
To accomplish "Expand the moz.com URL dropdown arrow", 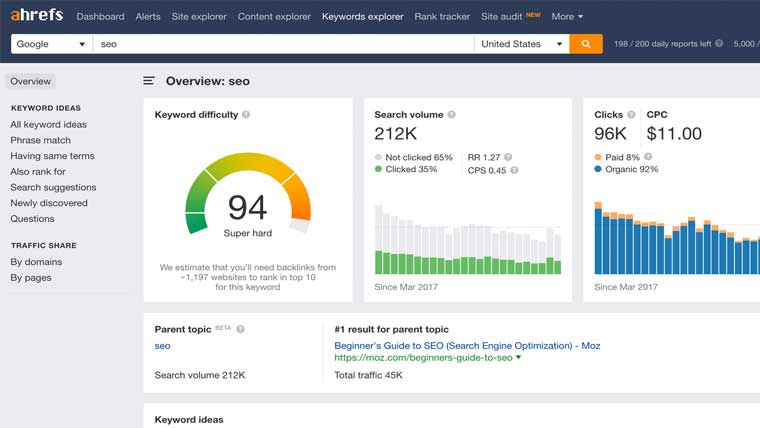I will click(519, 357).
